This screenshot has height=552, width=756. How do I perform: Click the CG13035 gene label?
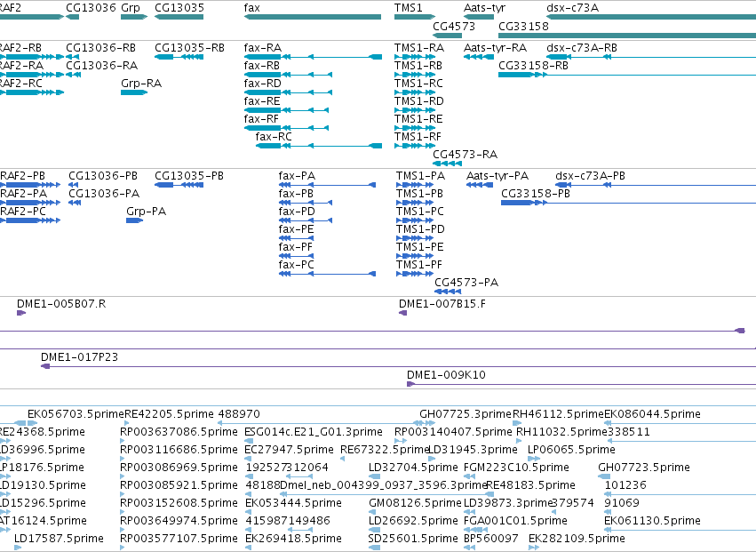click(x=179, y=8)
